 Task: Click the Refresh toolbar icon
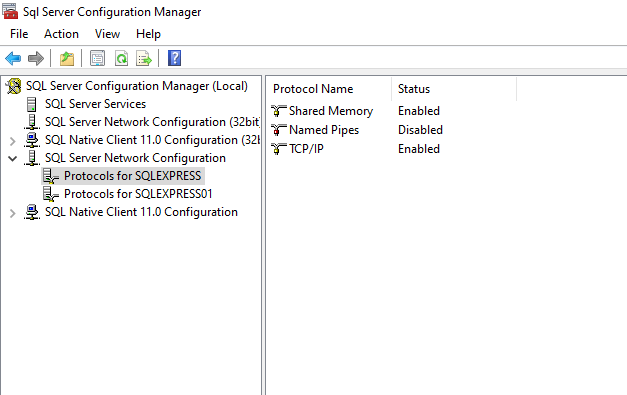point(121,58)
